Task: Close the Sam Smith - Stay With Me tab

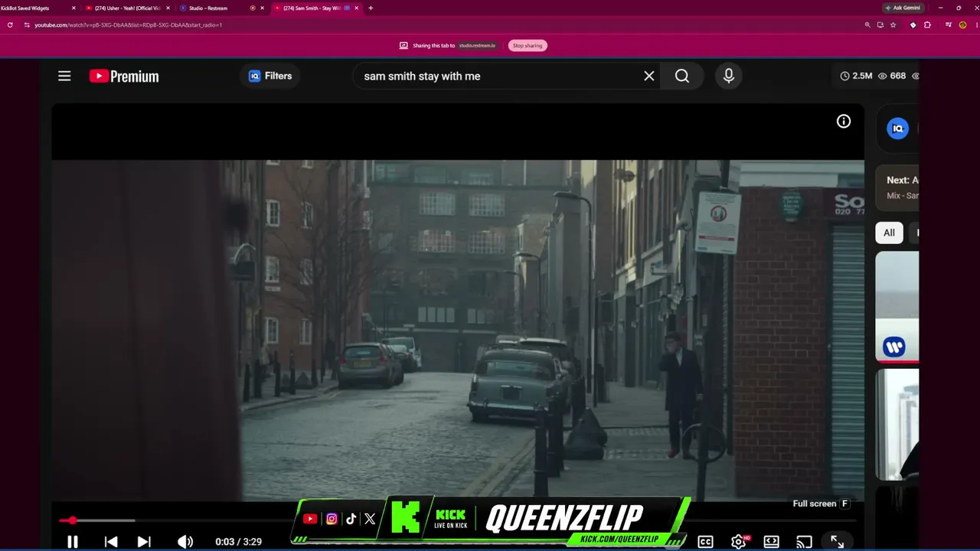Action: (357, 8)
